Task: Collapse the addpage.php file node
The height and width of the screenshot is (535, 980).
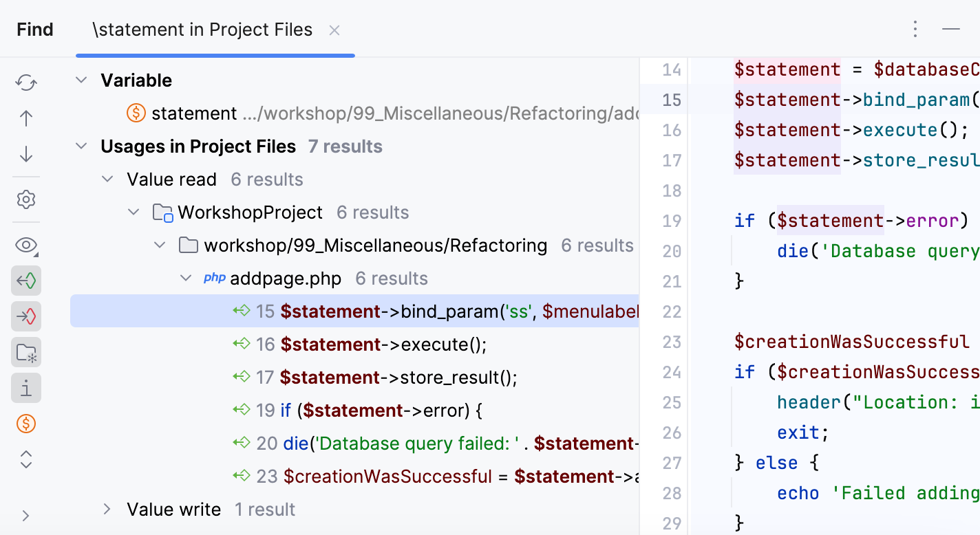Action: coord(185,279)
